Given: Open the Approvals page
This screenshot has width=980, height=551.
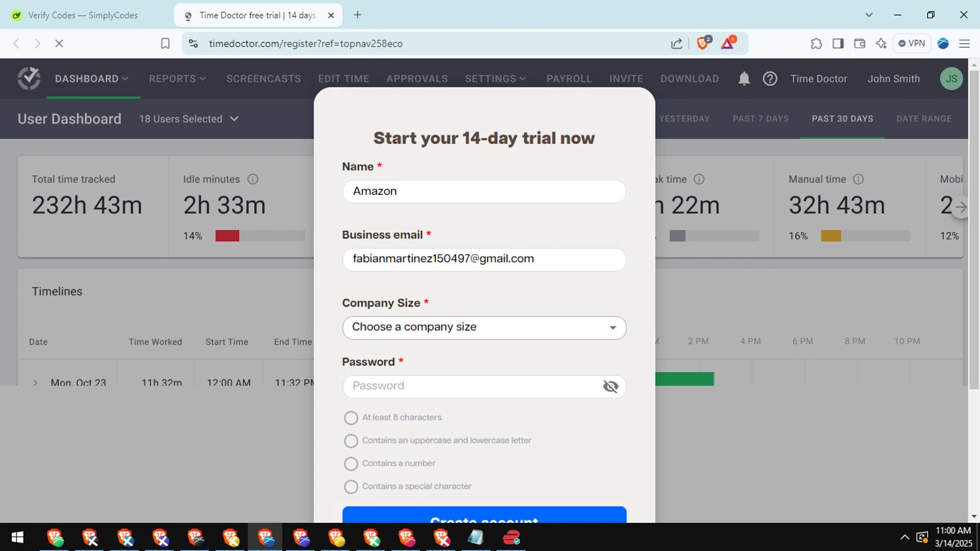Looking at the screenshot, I should (417, 78).
